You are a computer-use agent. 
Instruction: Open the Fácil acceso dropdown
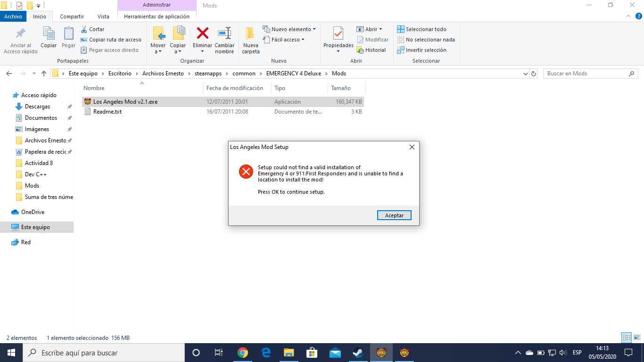tap(283, 40)
